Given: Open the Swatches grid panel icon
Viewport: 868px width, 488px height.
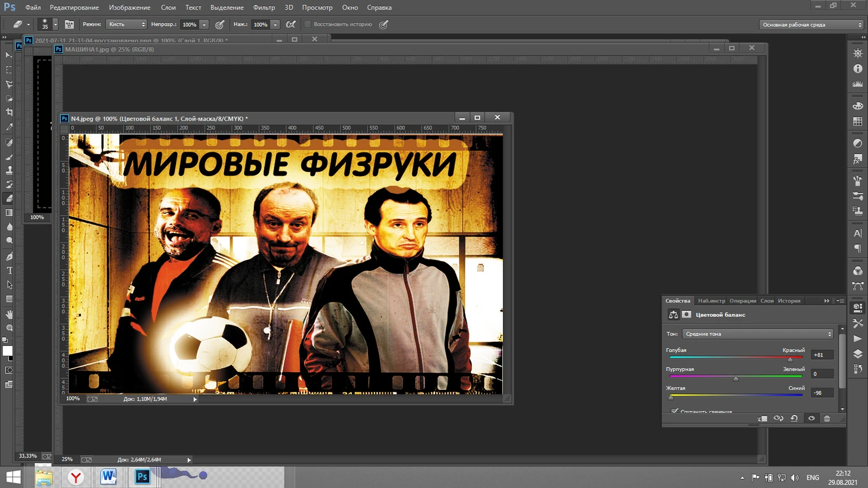Looking at the screenshot, I should click(857, 121).
